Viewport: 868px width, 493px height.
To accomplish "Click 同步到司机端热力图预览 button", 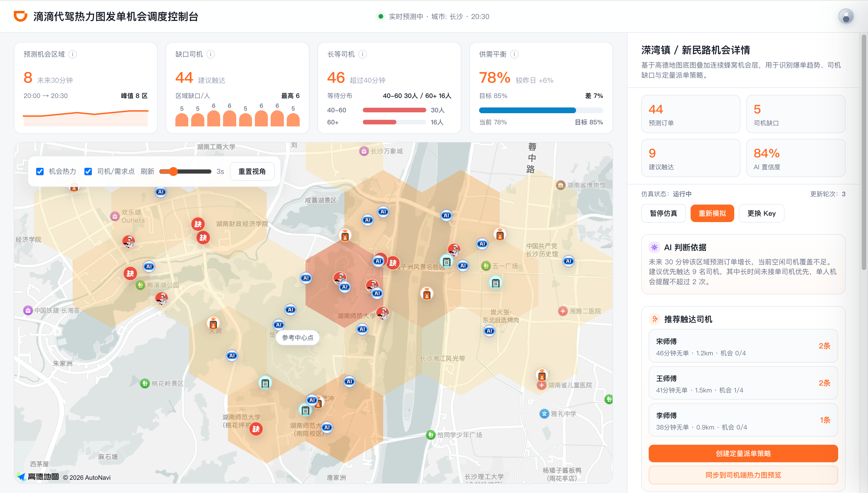I will [x=743, y=475].
